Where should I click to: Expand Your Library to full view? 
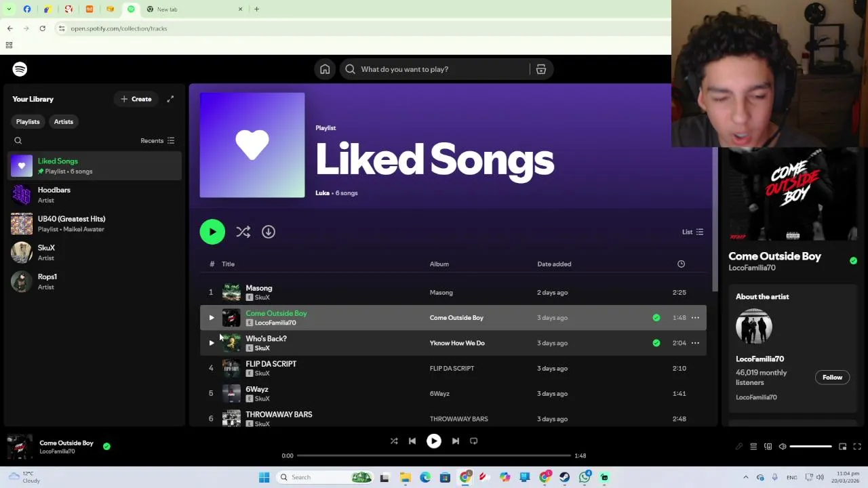(x=170, y=99)
